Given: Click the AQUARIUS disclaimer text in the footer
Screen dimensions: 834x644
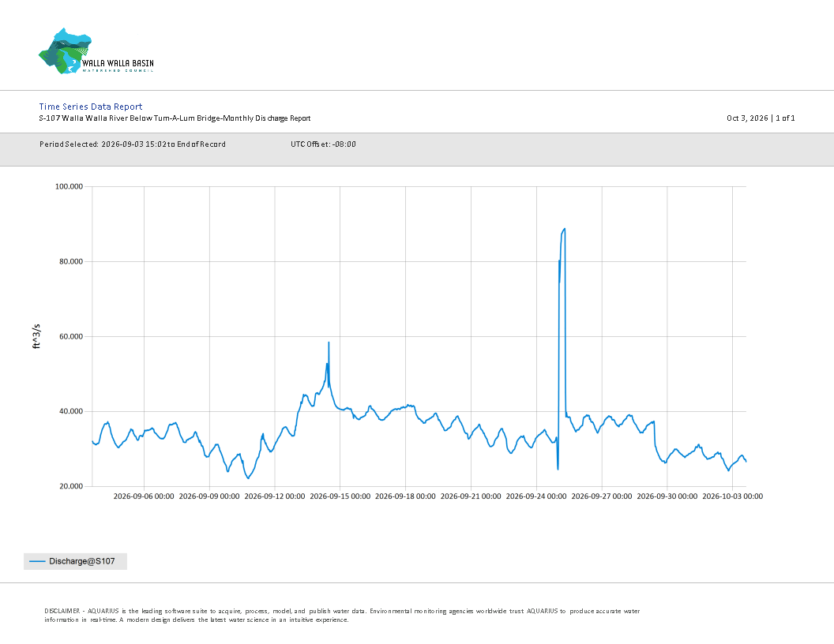Looking at the screenshot, I should pyautogui.click(x=342, y=616).
